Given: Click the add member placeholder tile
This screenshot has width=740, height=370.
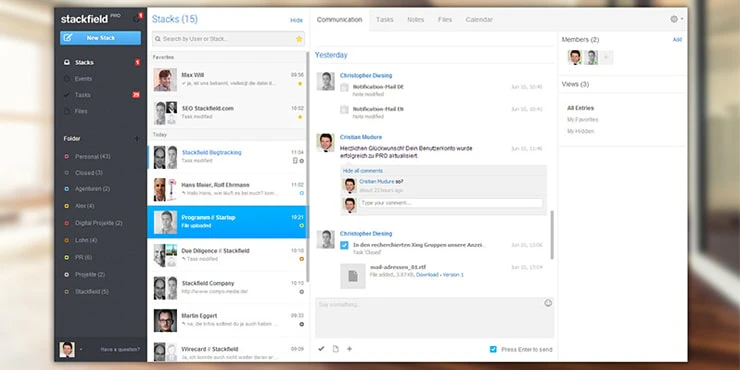Looking at the screenshot, I should [x=606, y=58].
